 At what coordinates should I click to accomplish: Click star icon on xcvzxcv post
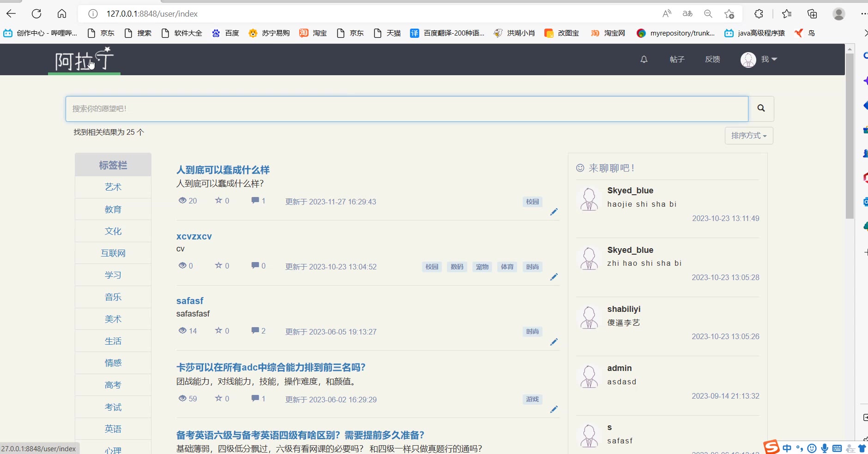click(218, 265)
